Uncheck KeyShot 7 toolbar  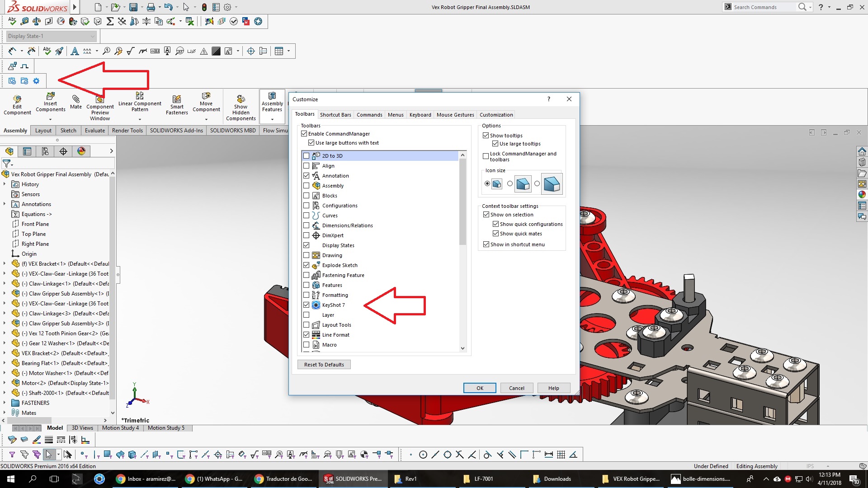point(307,305)
